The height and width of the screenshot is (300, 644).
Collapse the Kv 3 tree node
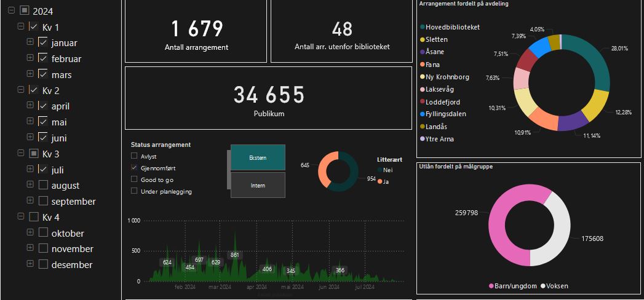coord(20,153)
